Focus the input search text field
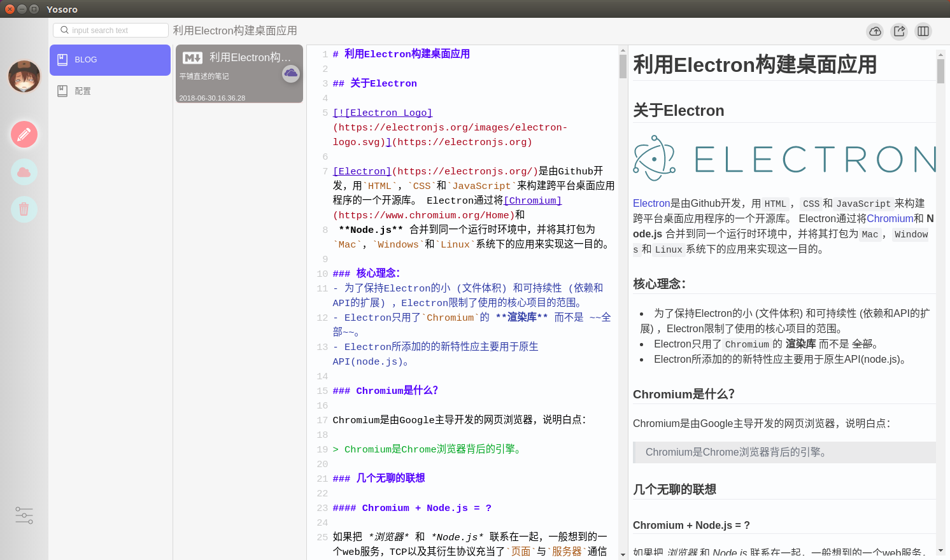 click(x=111, y=30)
